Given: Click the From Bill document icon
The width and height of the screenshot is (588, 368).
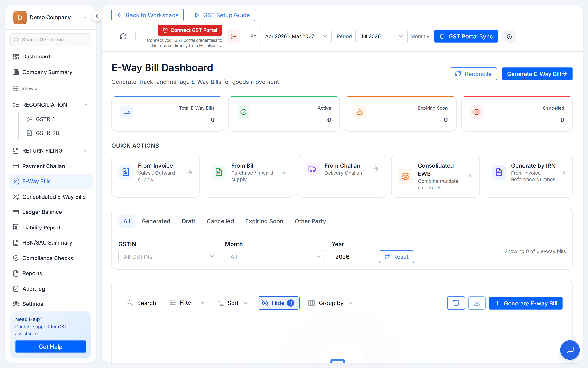Looking at the screenshot, I should click(x=219, y=172).
